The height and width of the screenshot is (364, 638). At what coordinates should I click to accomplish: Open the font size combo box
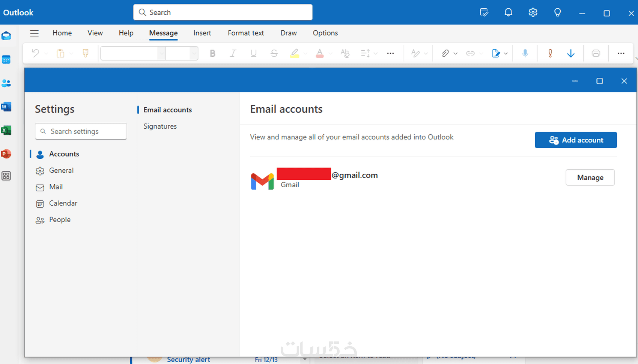(x=182, y=53)
